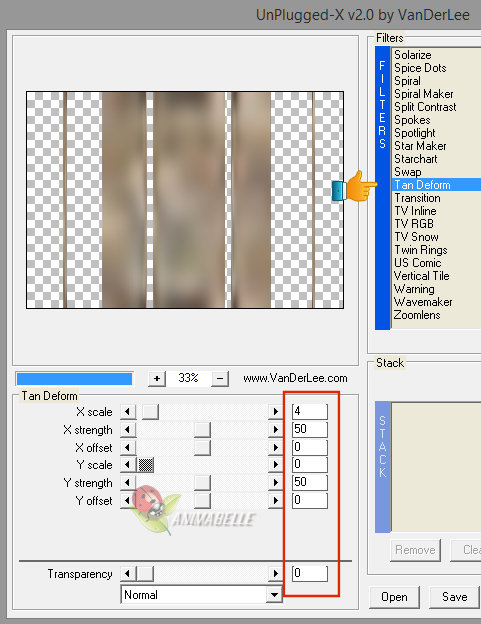Click Y offset right arrow
481x624 pixels.
[x=275, y=501]
